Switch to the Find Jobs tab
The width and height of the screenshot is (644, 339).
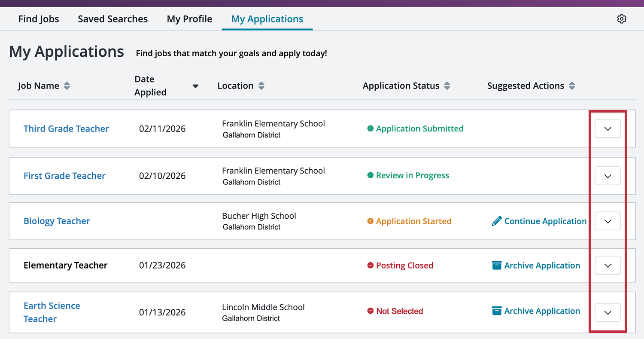coord(38,18)
